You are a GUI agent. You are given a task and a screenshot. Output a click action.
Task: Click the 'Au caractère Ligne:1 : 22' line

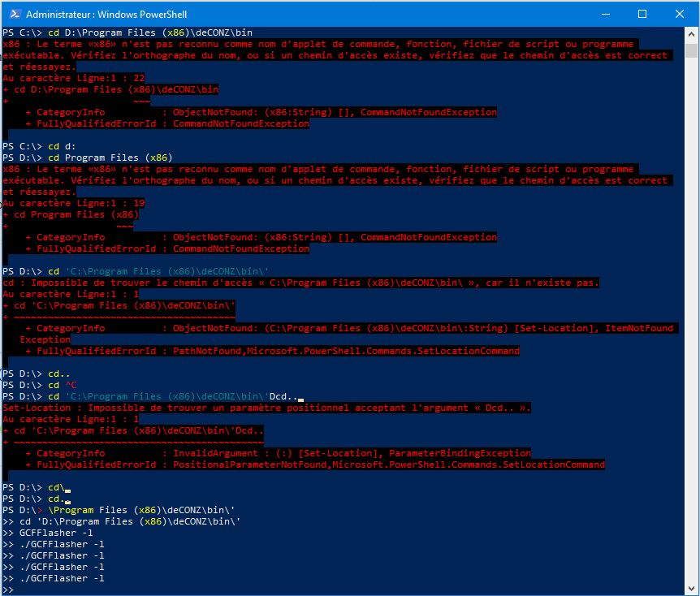74,78
